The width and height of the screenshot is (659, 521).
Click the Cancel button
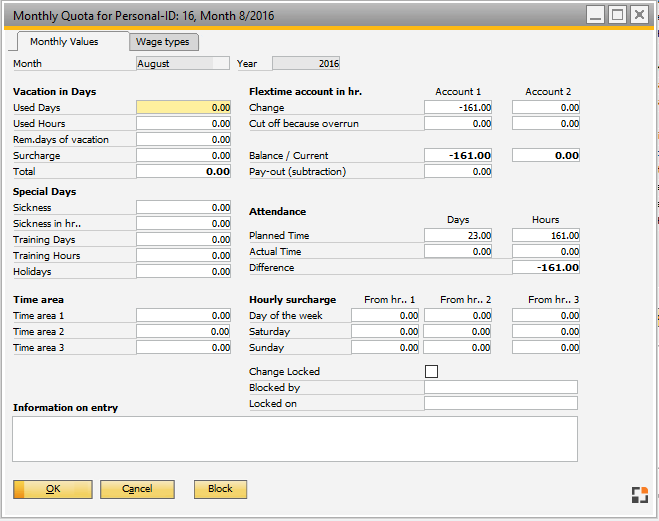[x=137, y=489]
